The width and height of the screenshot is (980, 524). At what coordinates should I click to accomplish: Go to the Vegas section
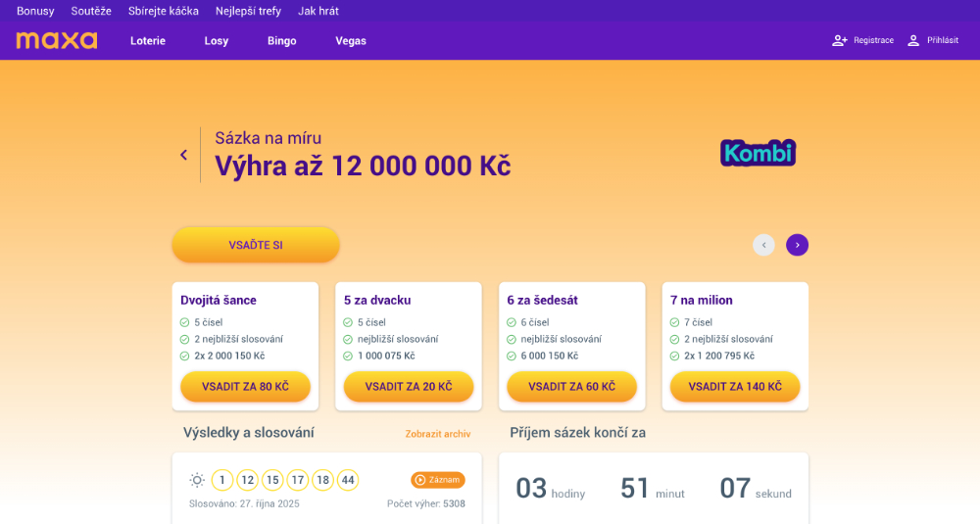point(351,41)
